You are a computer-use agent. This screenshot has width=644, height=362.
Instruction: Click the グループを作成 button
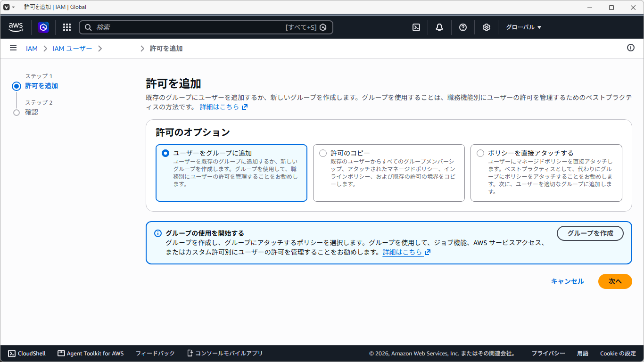590,233
